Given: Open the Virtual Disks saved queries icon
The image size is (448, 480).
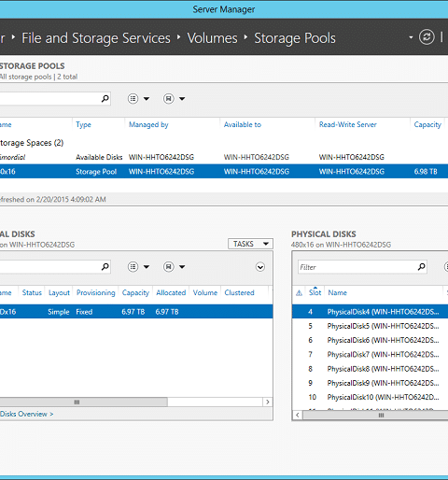Looking at the screenshot, I should (x=169, y=267).
